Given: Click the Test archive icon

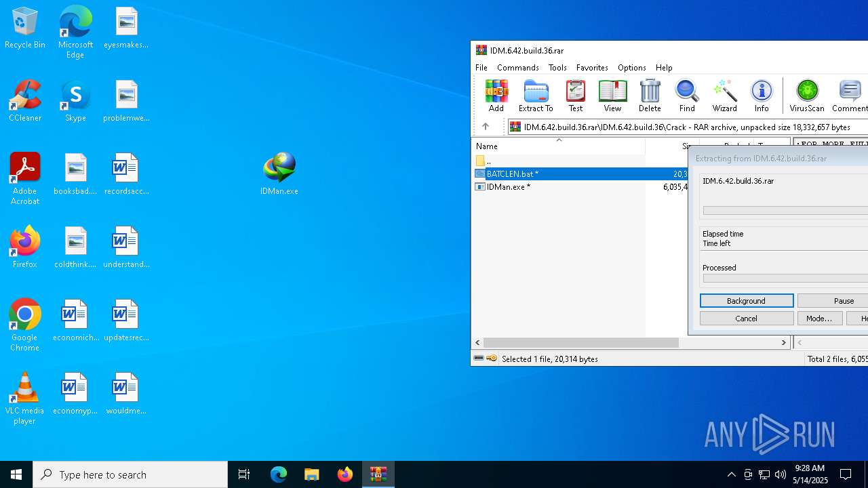Looking at the screenshot, I should click(575, 96).
